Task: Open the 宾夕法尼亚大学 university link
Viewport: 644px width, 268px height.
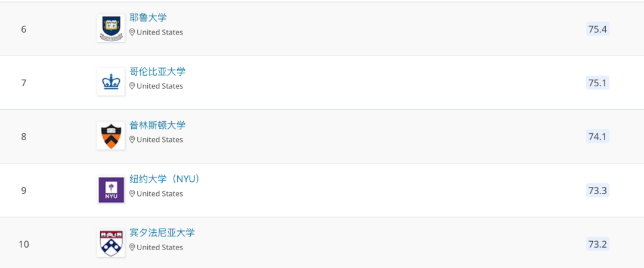Action: (x=162, y=233)
